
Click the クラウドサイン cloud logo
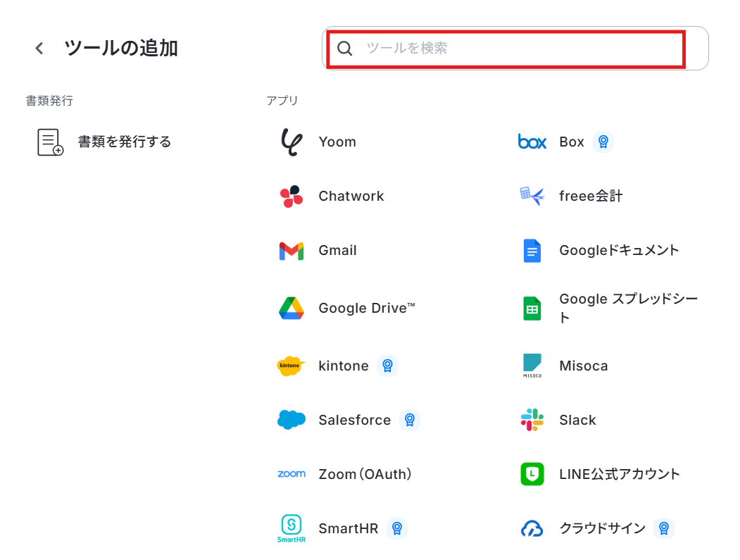pyautogui.click(x=532, y=529)
